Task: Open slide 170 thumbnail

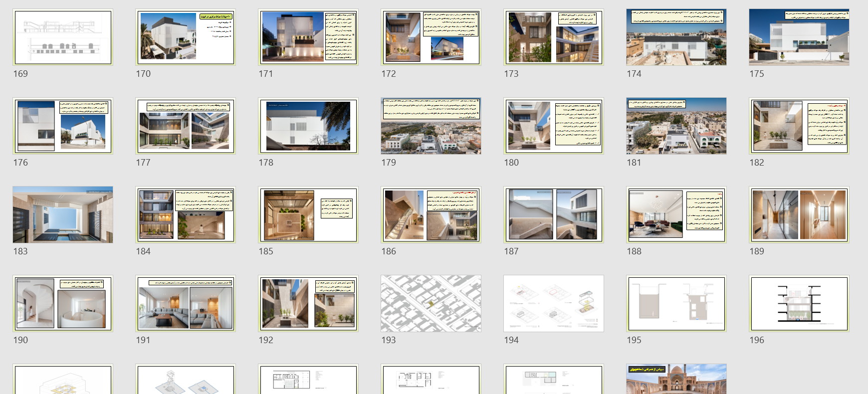Action: coord(186,37)
